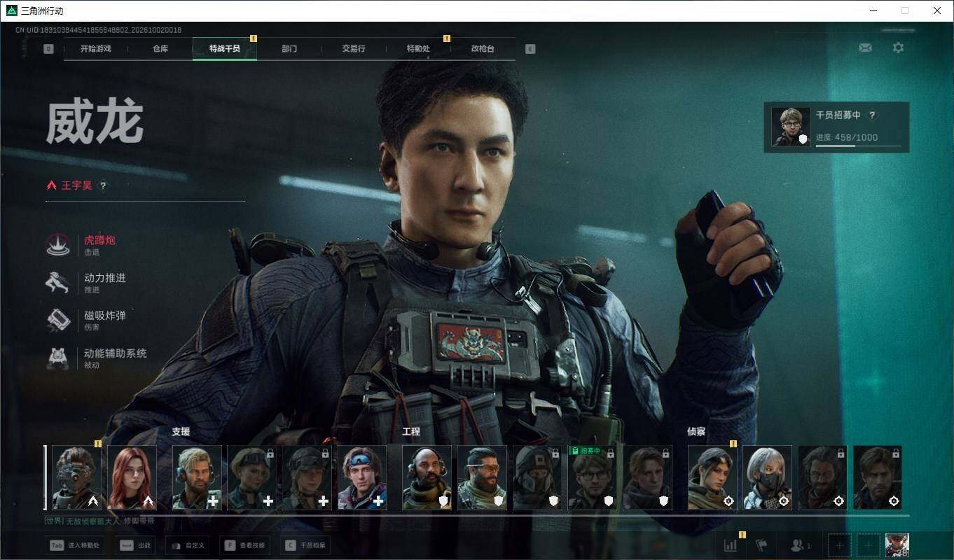Click the recruitment progress bar 458/1000
Image resolution: width=954 pixels, height=560 pixels.
click(858, 146)
